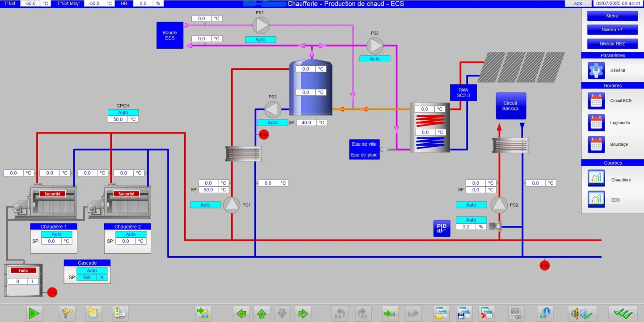Screen dimensions: 644x322
Task: Go to Niveau REZ view
Action: coord(612,44)
